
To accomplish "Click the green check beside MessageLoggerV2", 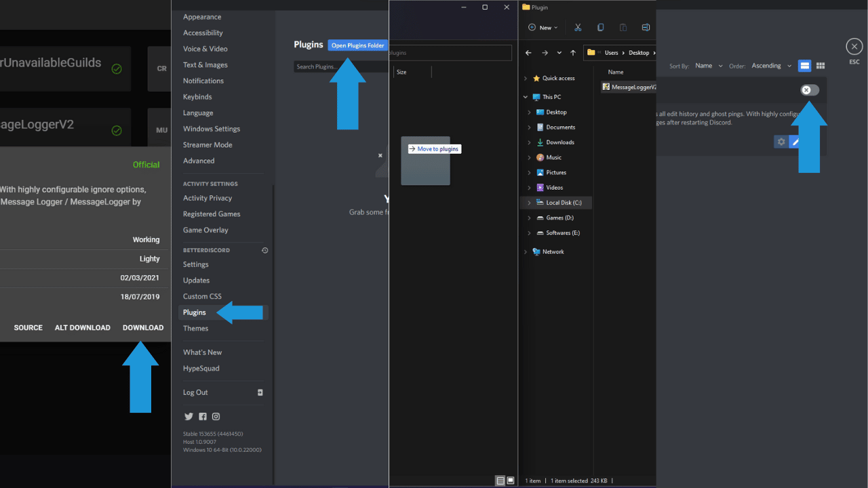I will 117,130.
